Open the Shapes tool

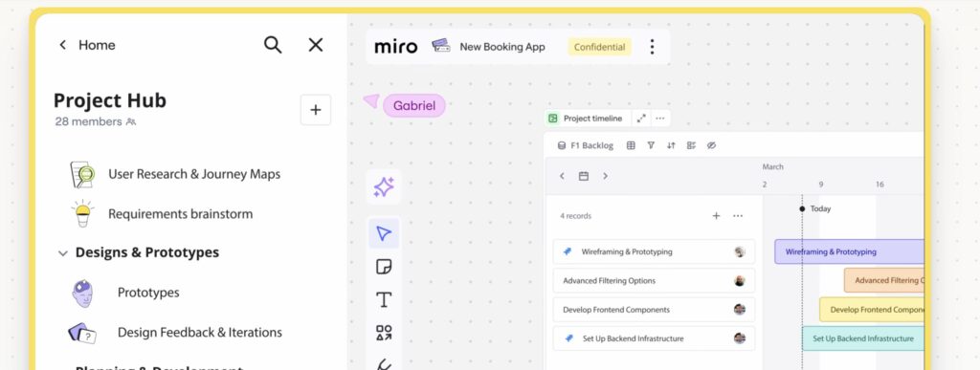384,333
